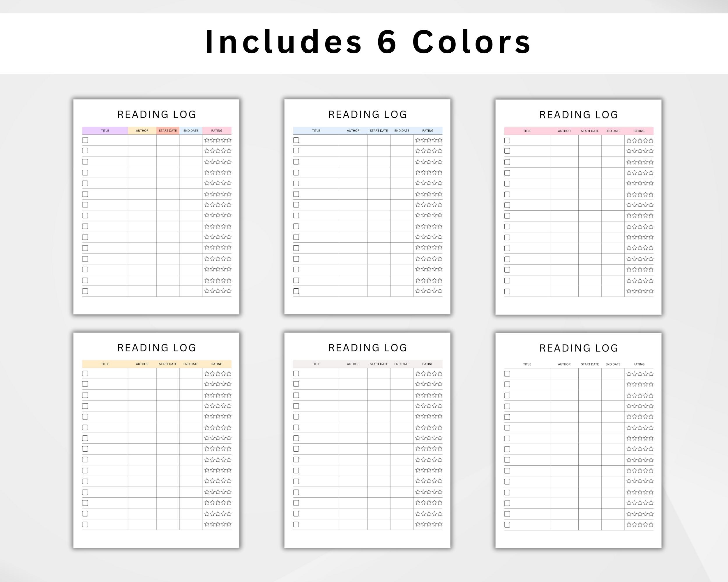
Task: Toggle the first checkbox on the yellow template
Action: click(x=85, y=373)
